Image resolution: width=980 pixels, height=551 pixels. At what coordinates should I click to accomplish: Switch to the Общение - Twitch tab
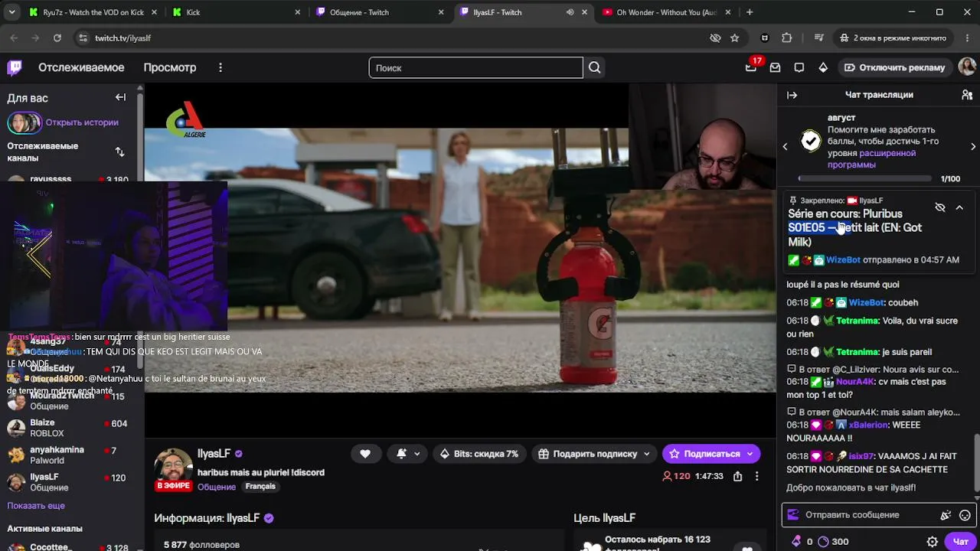pos(379,12)
